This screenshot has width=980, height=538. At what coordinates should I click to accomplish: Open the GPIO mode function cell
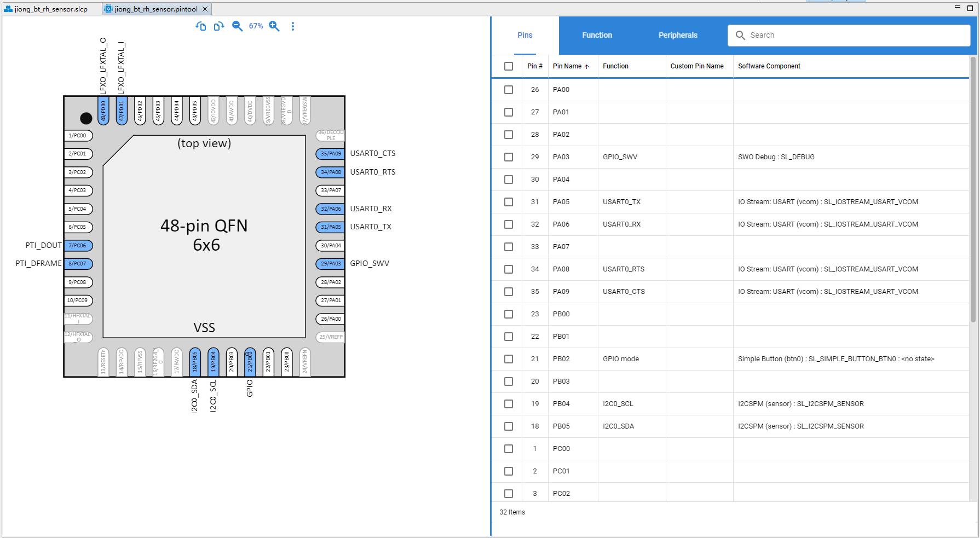click(x=632, y=359)
